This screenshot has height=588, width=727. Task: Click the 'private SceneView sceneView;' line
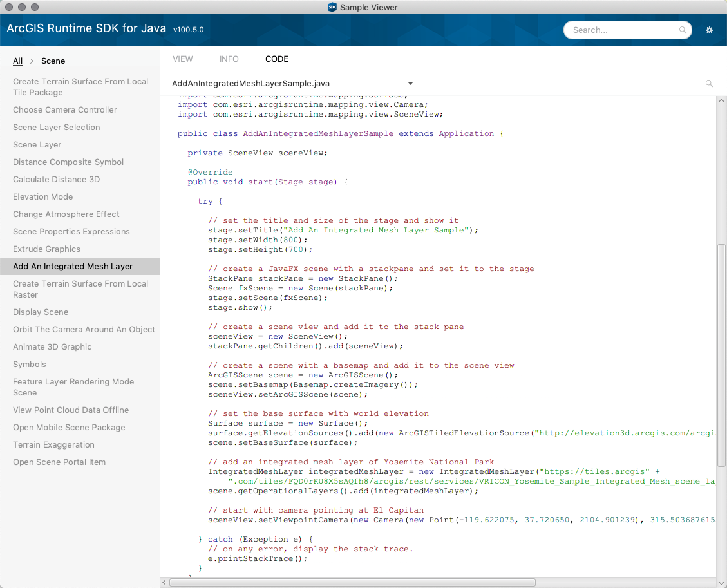tap(258, 153)
